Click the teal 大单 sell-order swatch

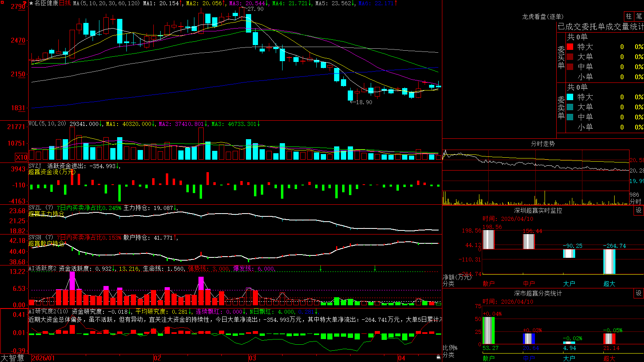point(570,107)
